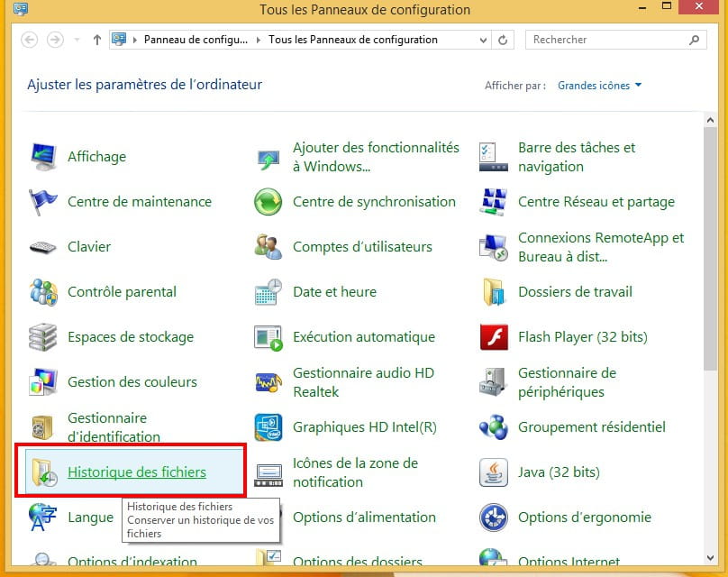Click the Flash Player (32 bits) link
The width and height of the screenshot is (728, 577).
583,337
